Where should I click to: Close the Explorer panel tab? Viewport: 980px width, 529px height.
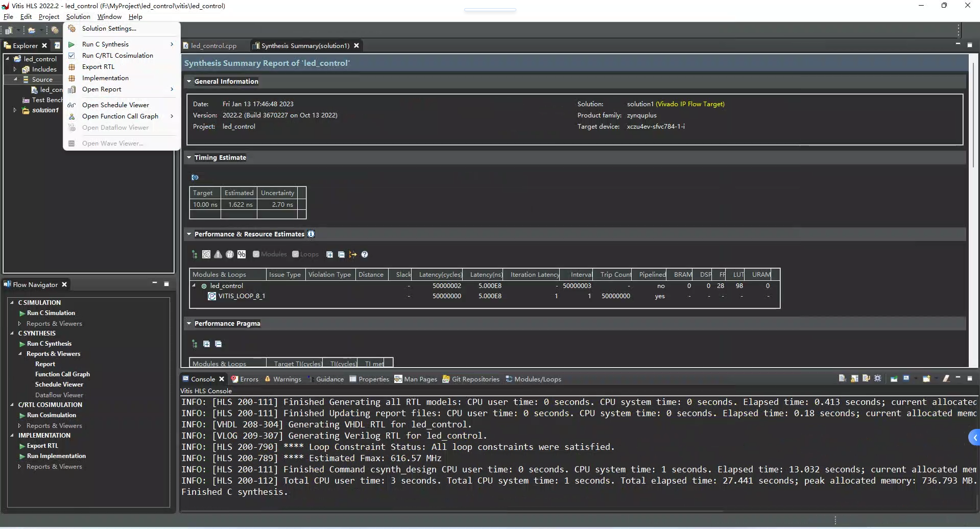(x=44, y=46)
